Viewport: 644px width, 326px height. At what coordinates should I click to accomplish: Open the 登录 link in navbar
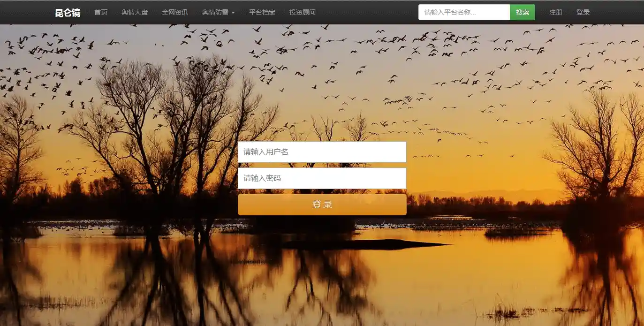[583, 12]
